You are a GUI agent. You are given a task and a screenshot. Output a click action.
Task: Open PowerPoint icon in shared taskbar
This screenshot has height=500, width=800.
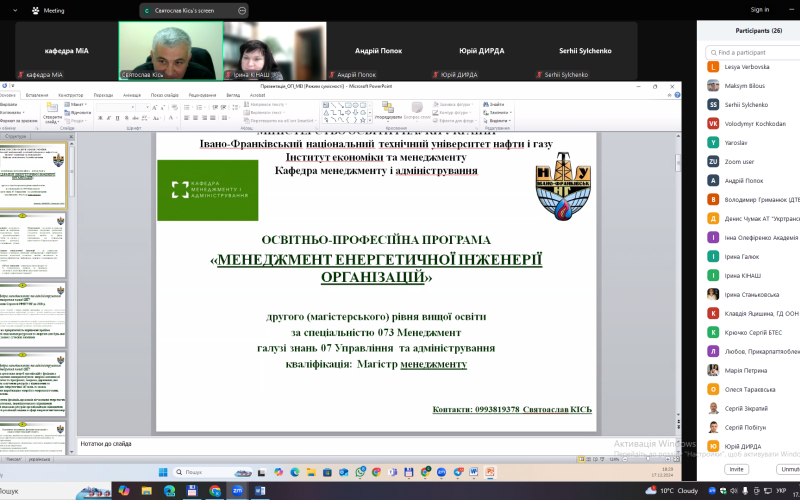[x=489, y=472]
